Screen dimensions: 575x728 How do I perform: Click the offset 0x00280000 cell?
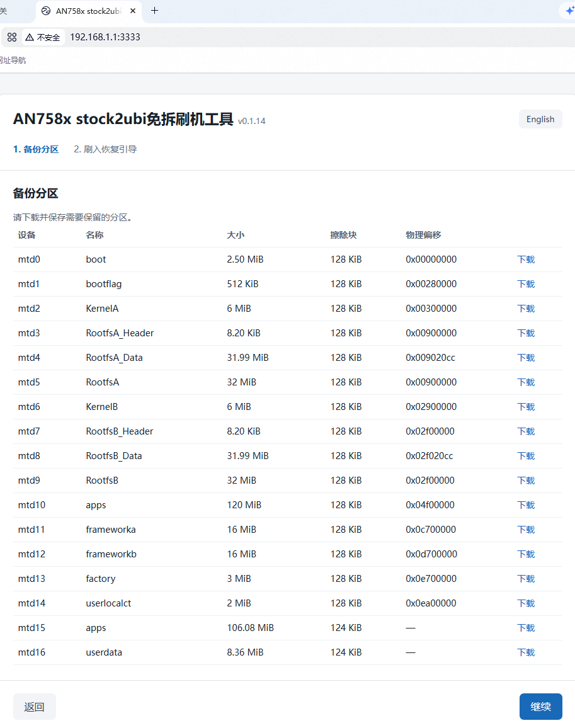pos(431,284)
